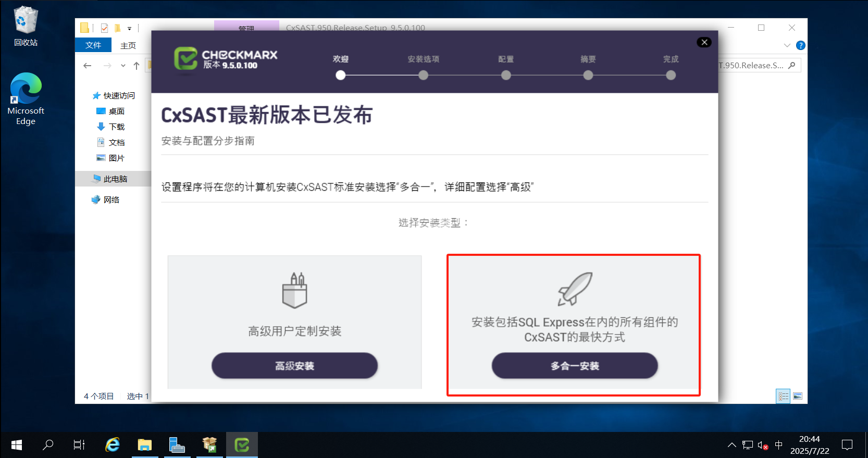Click the installer package taskbar icon

209,445
